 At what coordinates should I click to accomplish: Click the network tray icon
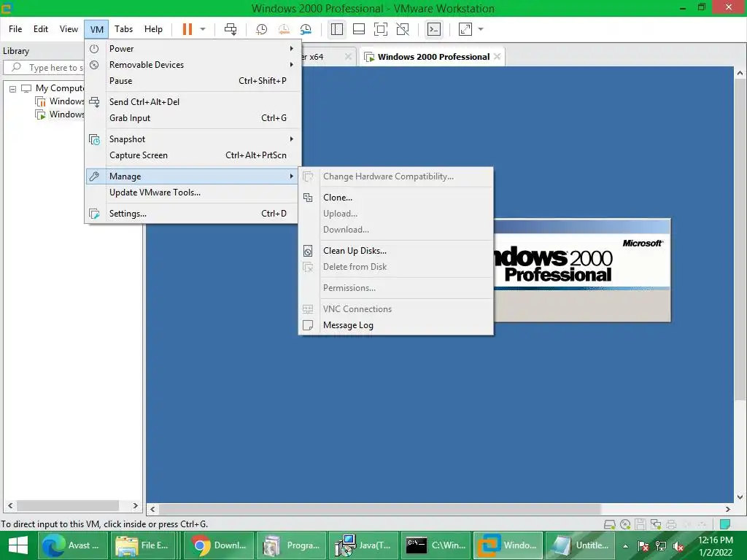point(661,546)
